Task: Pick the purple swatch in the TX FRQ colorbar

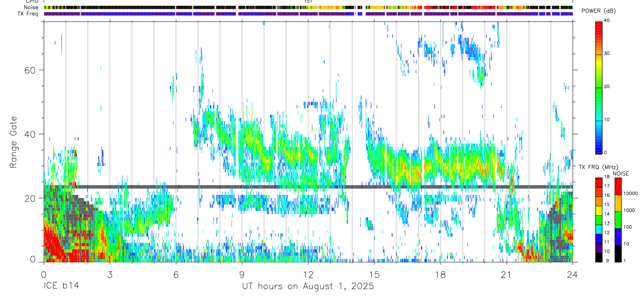Action: [x=598, y=248]
